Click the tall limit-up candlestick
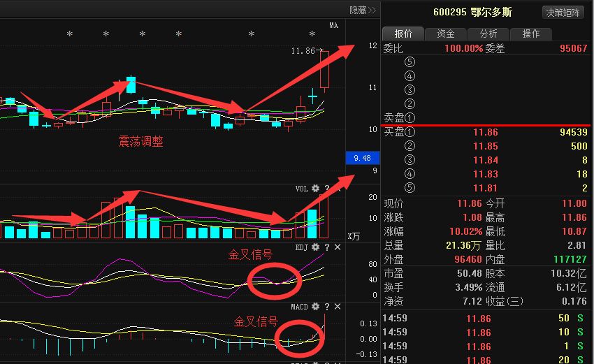Image resolution: width=594 pixels, height=364 pixels. tap(325, 69)
